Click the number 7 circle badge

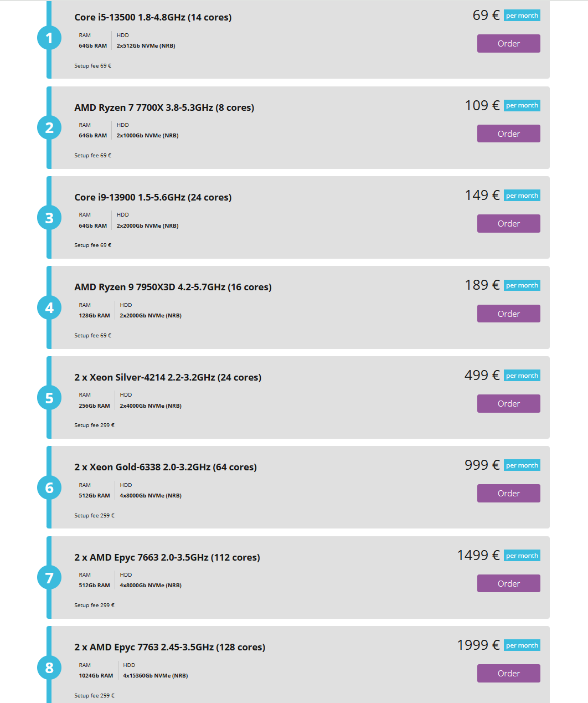click(49, 578)
